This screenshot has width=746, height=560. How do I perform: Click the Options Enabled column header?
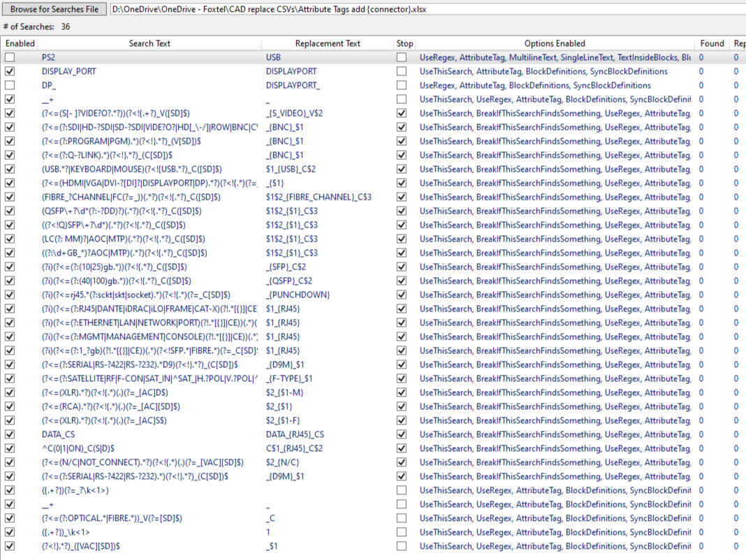555,43
